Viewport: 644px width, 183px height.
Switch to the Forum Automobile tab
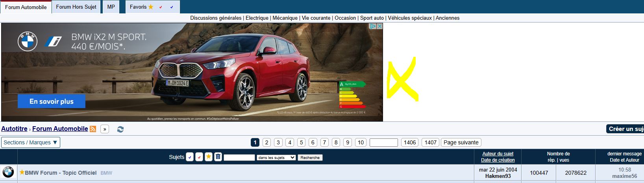click(26, 7)
